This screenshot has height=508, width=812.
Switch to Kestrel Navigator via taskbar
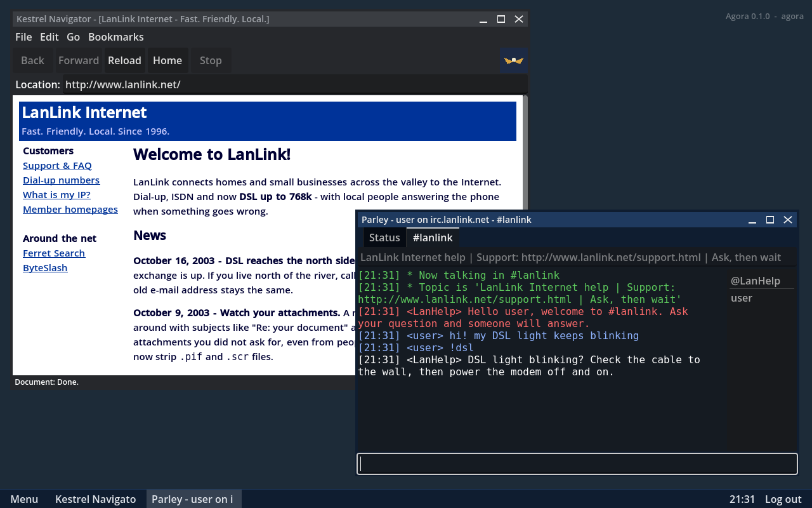tap(96, 499)
